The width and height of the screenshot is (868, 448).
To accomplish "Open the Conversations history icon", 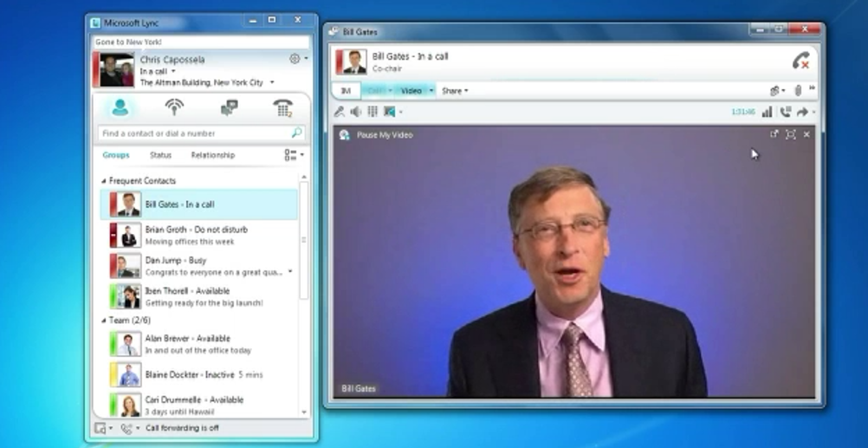I will [x=230, y=107].
